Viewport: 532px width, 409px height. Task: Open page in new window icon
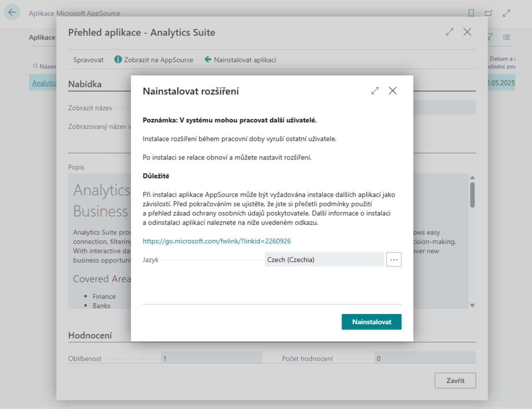[x=488, y=13]
